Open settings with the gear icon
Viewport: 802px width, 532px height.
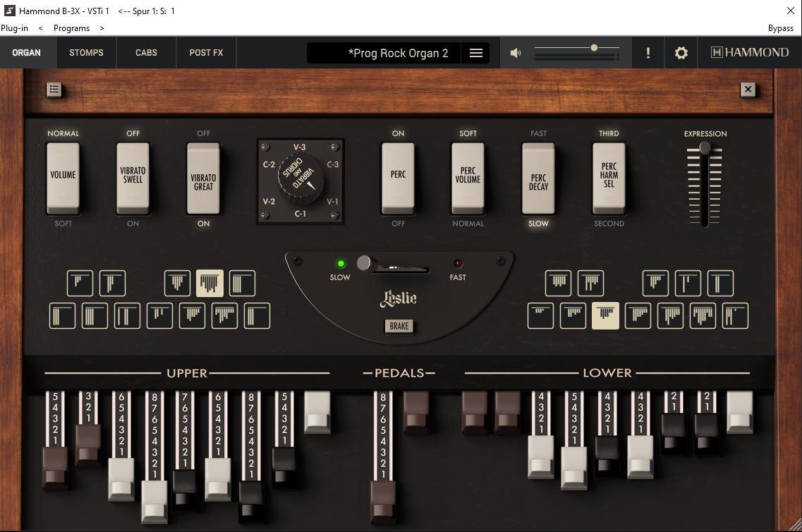tap(681, 53)
